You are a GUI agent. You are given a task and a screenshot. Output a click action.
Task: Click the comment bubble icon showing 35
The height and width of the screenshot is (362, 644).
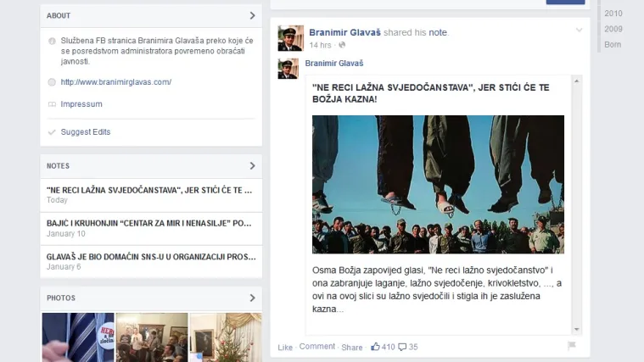click(x=402, y=348)
